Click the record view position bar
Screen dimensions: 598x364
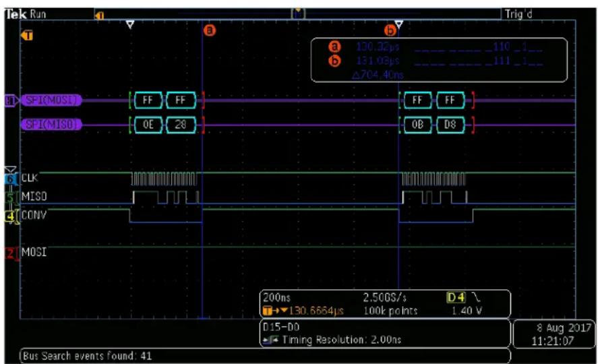297,14
